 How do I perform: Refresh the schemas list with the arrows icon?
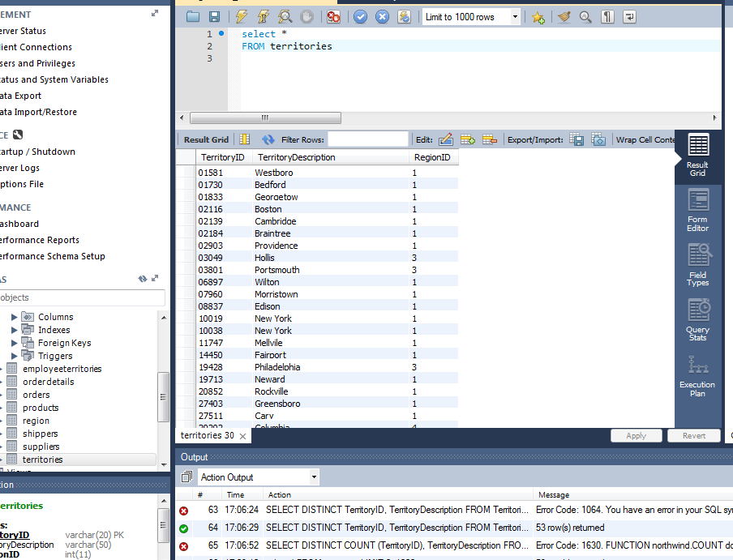coord(143,279)
